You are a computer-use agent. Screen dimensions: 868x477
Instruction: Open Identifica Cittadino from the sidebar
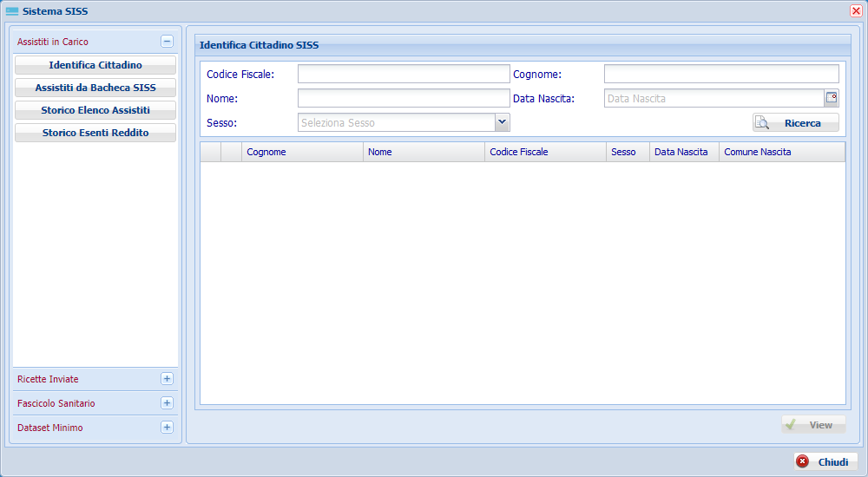point(95,65)
